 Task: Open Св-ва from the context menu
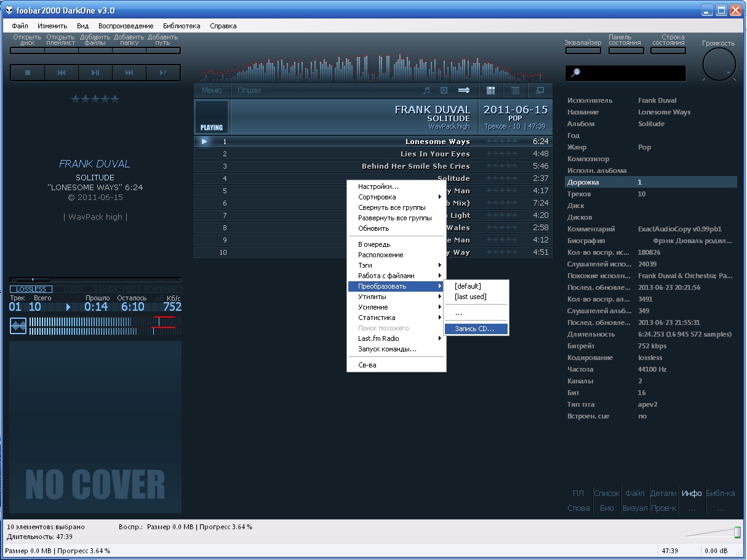point(396,365)
